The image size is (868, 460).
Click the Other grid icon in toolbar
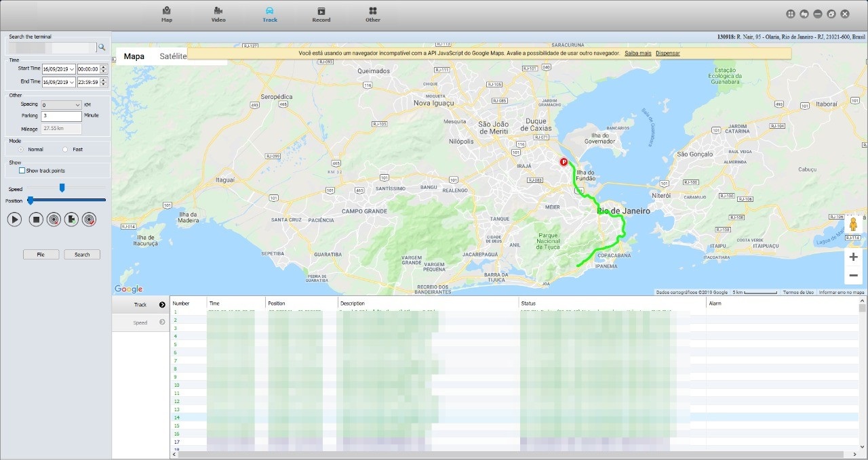373,14
